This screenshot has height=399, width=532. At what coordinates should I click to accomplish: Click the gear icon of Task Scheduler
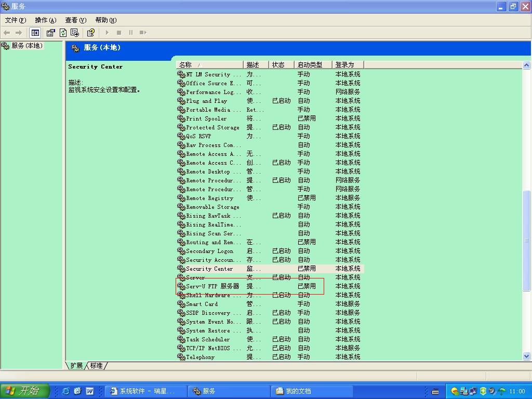tap(181, 339)
